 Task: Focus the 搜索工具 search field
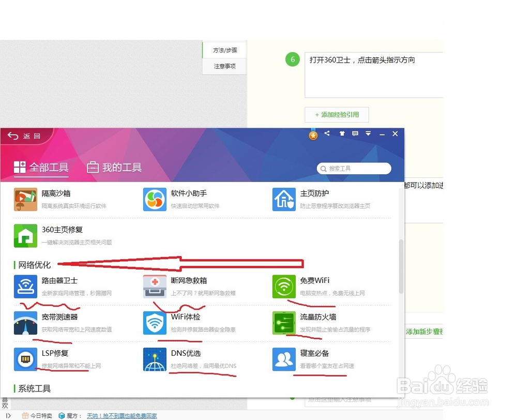click(354, 169)
